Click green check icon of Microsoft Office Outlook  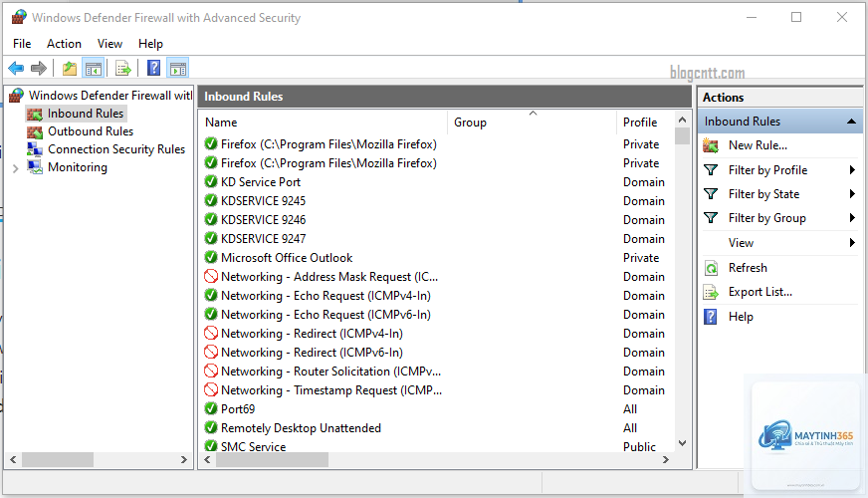coord(211,257)
